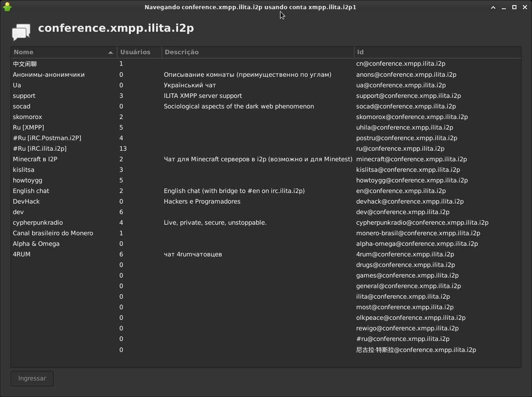Screen dimensions: 532x397
Task: Click the Ingressar button
Action: 32,378
